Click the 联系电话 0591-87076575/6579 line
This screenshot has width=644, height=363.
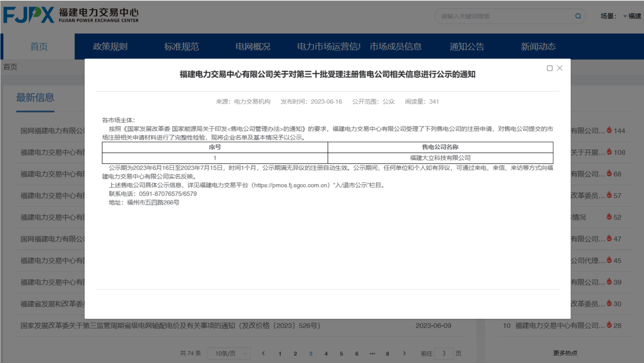pyautogui.click(x=153, y=194)
